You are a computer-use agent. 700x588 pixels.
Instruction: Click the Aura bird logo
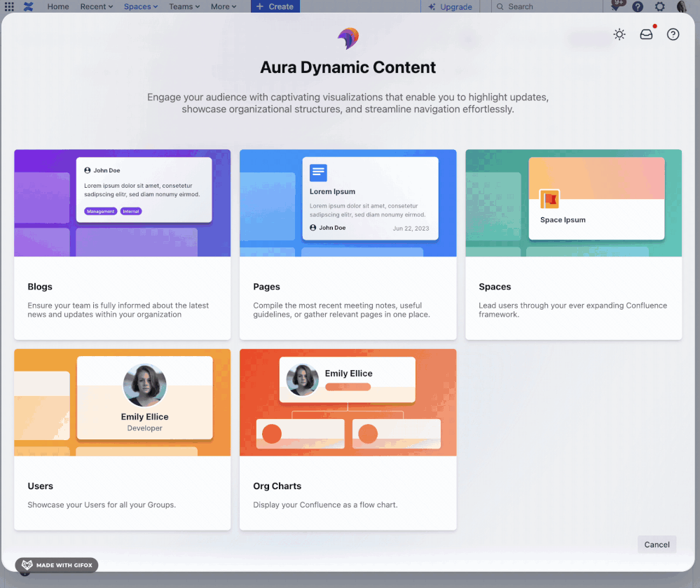click(348, 39)
